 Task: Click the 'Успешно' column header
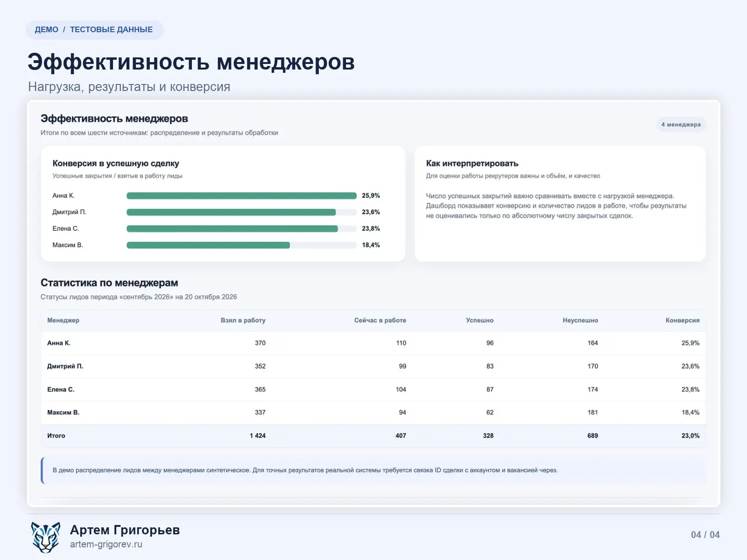(x=479, y=320)
